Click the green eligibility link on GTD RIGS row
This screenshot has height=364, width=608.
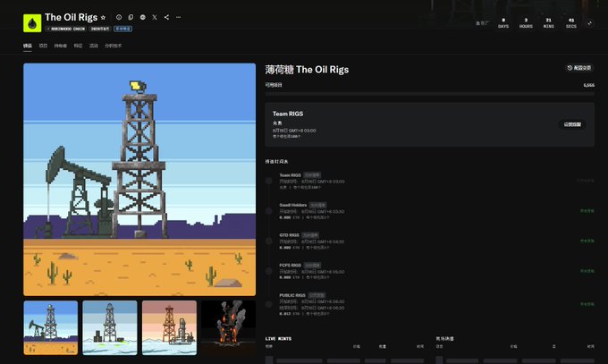[x=587, y=241]
